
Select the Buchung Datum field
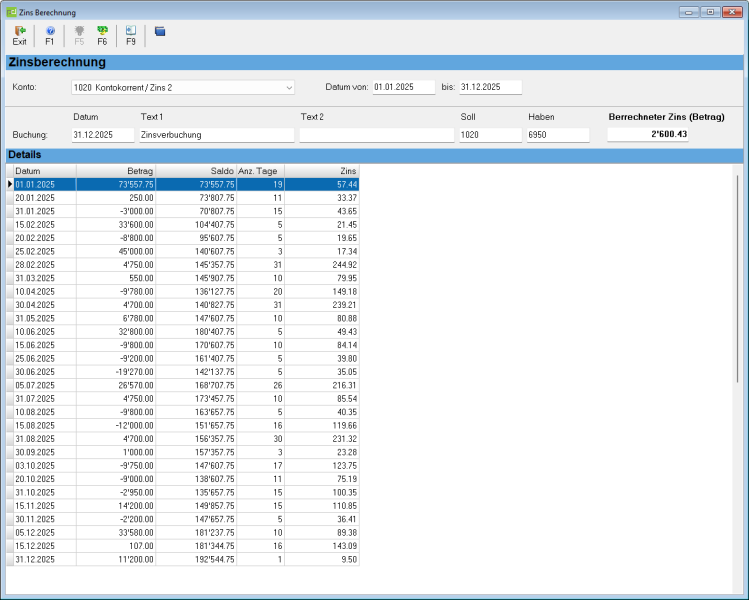(103, 135)
